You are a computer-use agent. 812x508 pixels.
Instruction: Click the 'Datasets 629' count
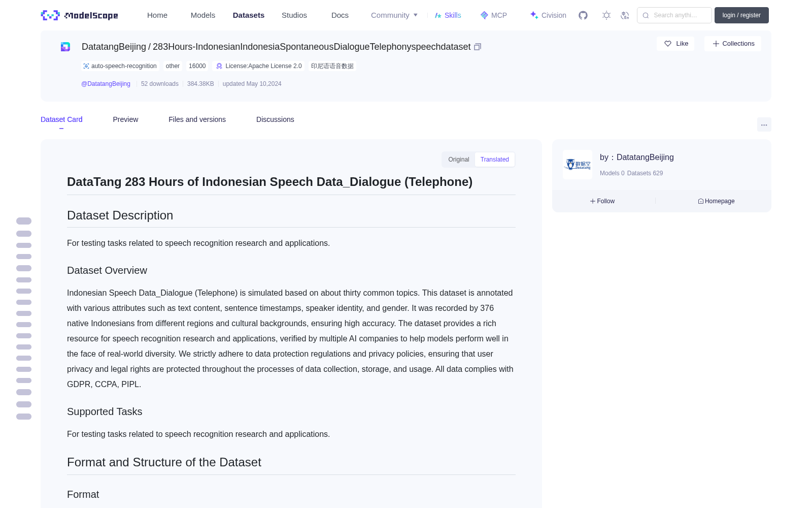pyautogui.click(x=645, y=173)
